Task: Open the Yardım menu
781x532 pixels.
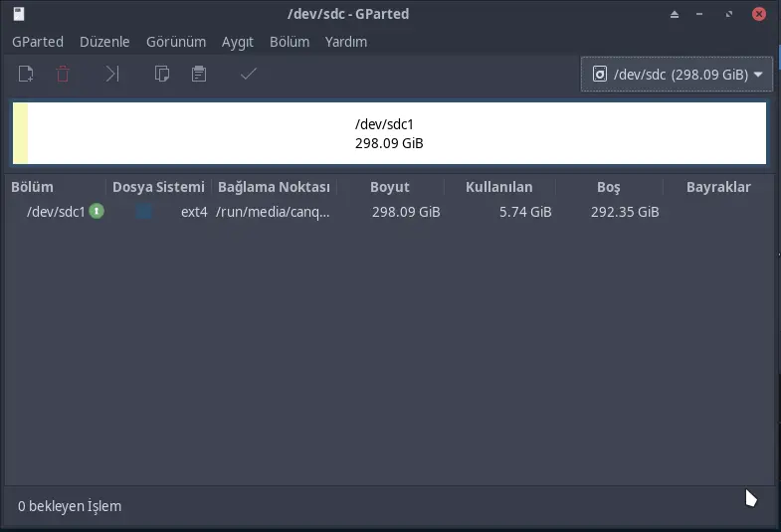Action: point(346,42)
